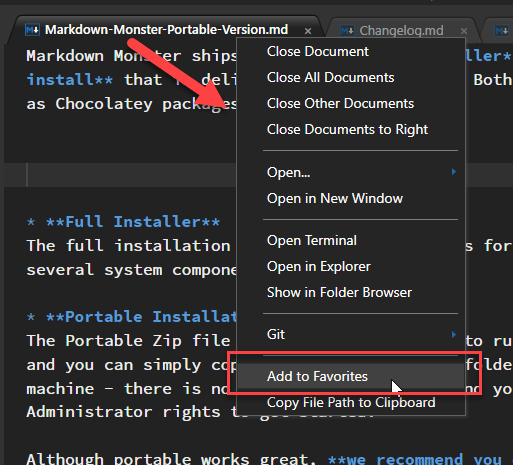Image resolution: width=513 pixels, height=465 pixels.
Task: Click text 'The full installation'
Action: point(128,246)
